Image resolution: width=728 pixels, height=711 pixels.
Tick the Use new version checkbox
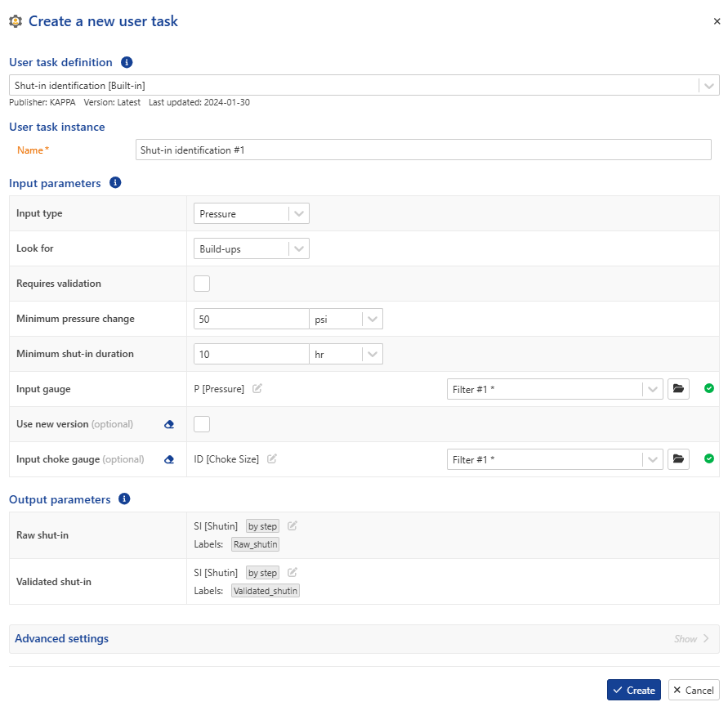pyautogui.click(x=202, y=424)
